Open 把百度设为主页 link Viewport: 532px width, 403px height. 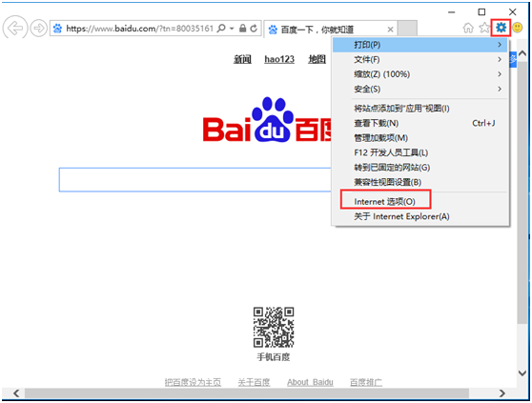coord(193,382)
